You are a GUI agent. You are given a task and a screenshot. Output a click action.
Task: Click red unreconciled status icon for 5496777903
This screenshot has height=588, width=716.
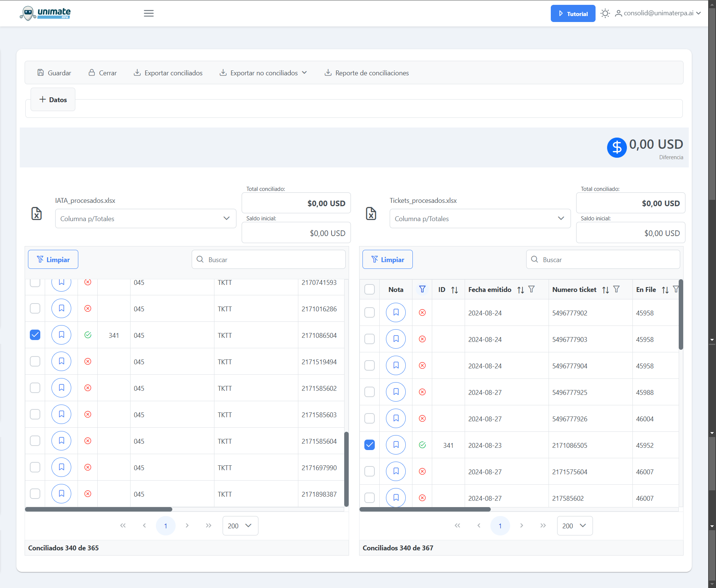(x=423, y=339)
